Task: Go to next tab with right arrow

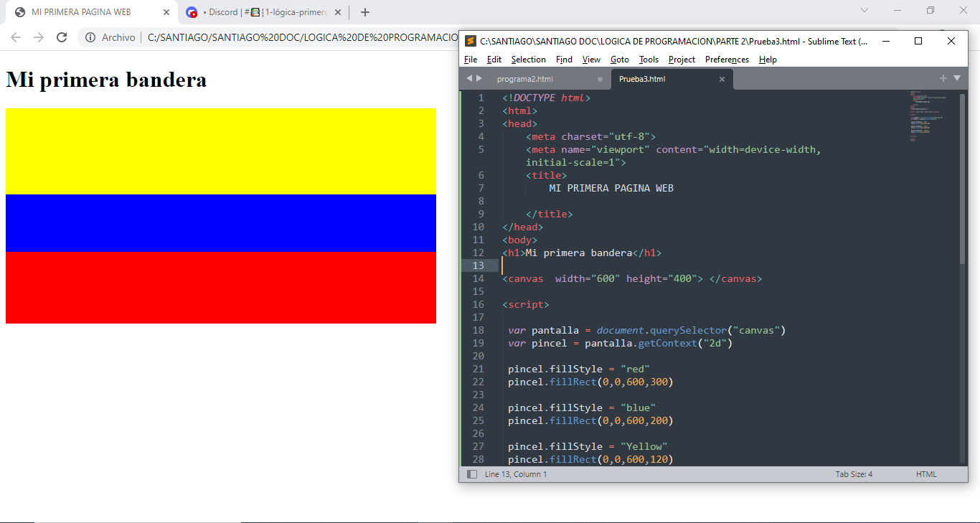Action: point(479,78)
